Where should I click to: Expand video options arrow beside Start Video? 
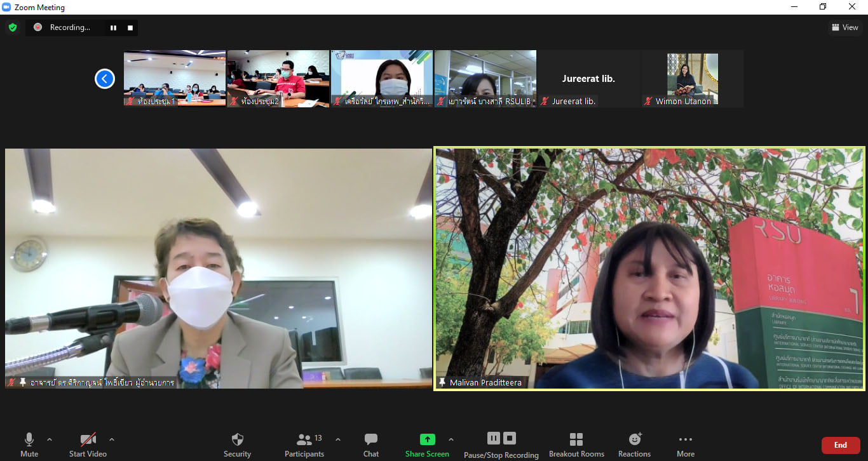coord(112,439)
